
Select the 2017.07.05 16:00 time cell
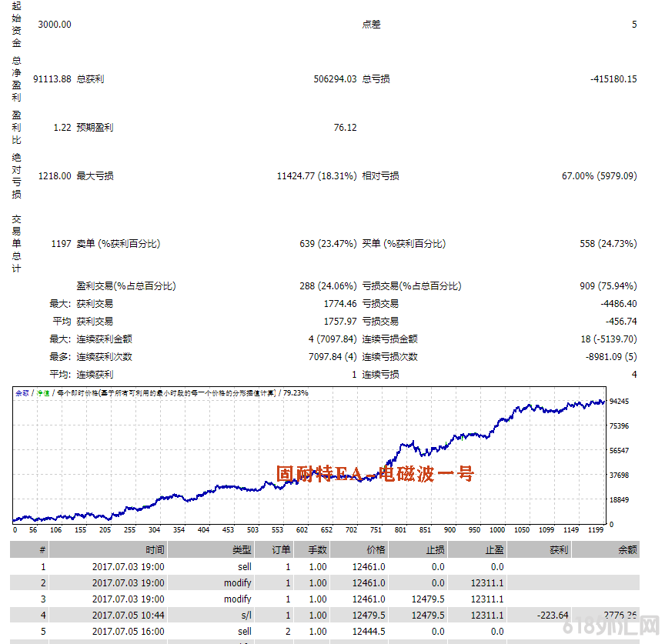coord(128,631)
